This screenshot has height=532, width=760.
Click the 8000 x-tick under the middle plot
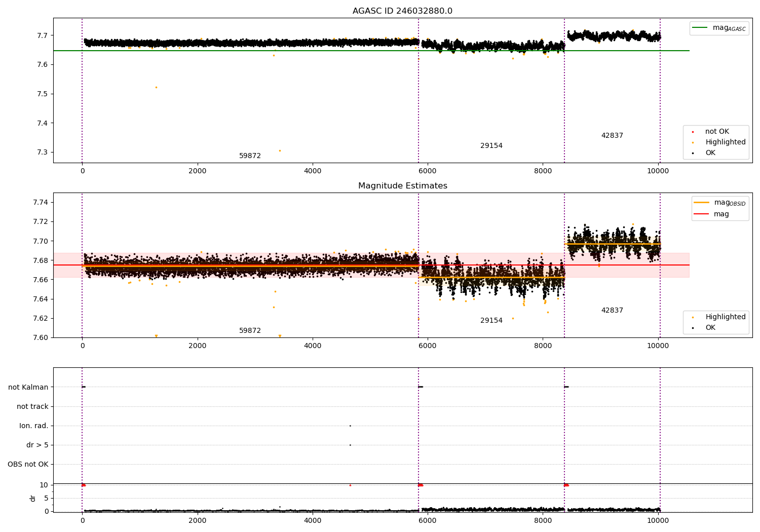click(543, 346)
